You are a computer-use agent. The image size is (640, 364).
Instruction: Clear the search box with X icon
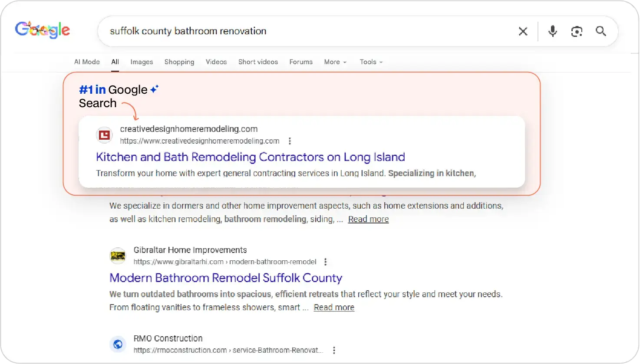[x=523, y=31]
